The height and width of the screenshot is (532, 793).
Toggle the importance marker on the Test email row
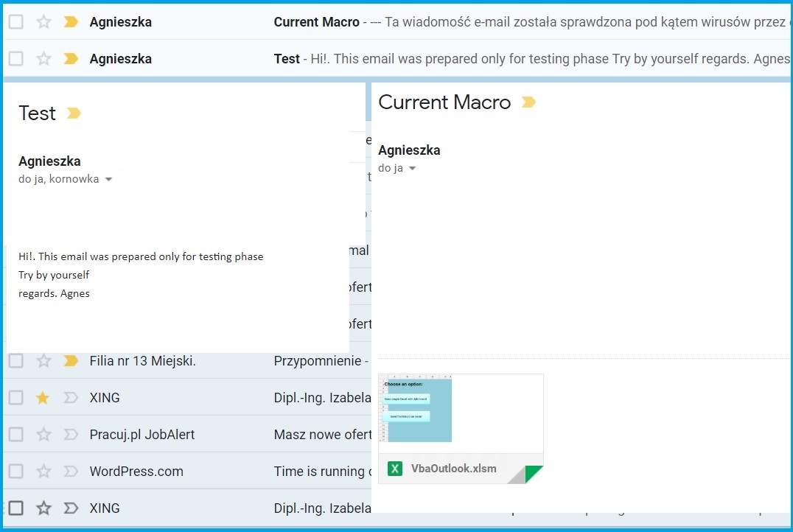pos(71,59)
